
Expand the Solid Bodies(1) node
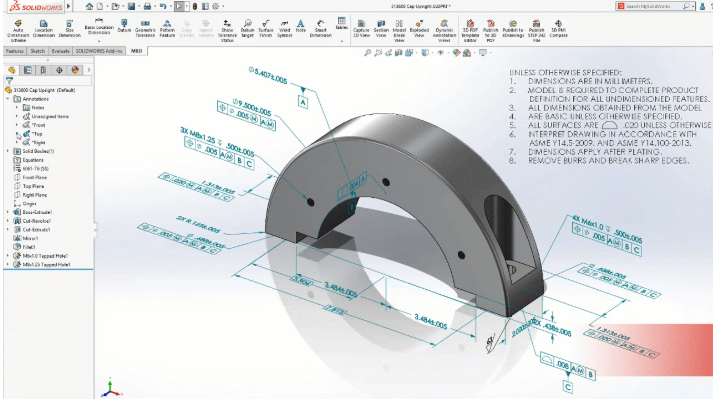click(x=8, y=151)
